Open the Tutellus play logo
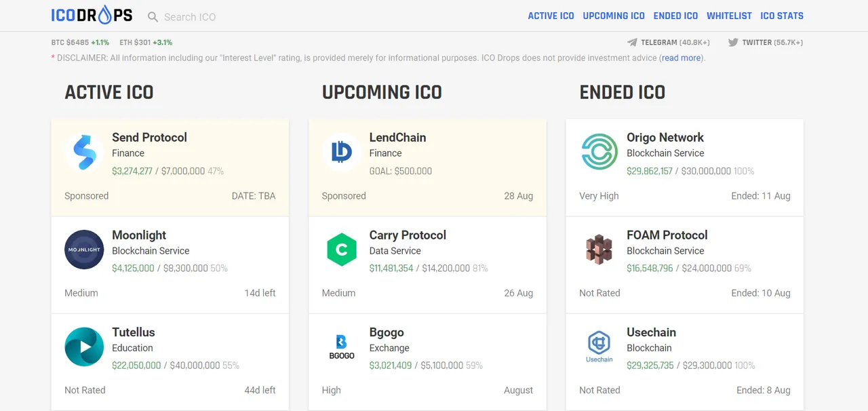 point(85,347)
